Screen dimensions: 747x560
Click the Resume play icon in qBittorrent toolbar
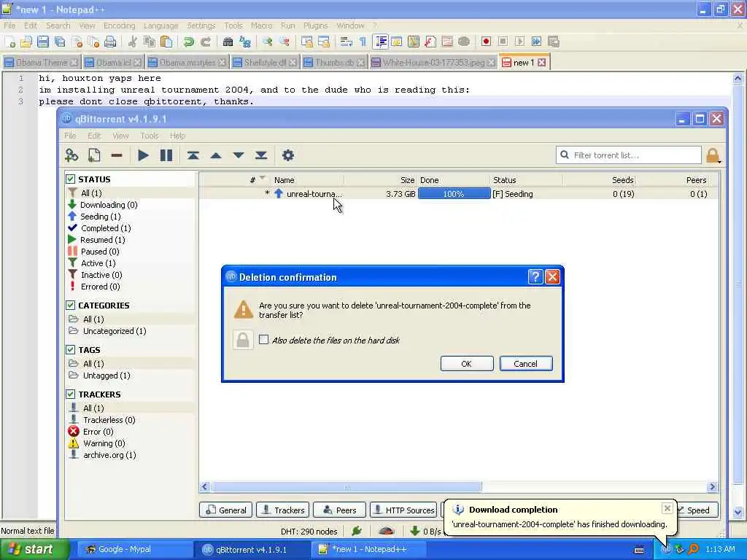coord(143,155)
